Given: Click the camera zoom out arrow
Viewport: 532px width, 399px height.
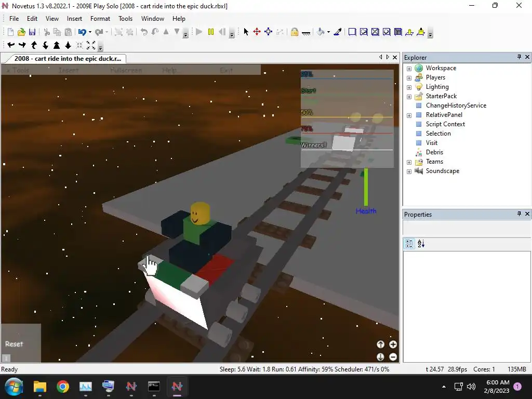Looking at the screenshot, I should (x=68, y=45).
